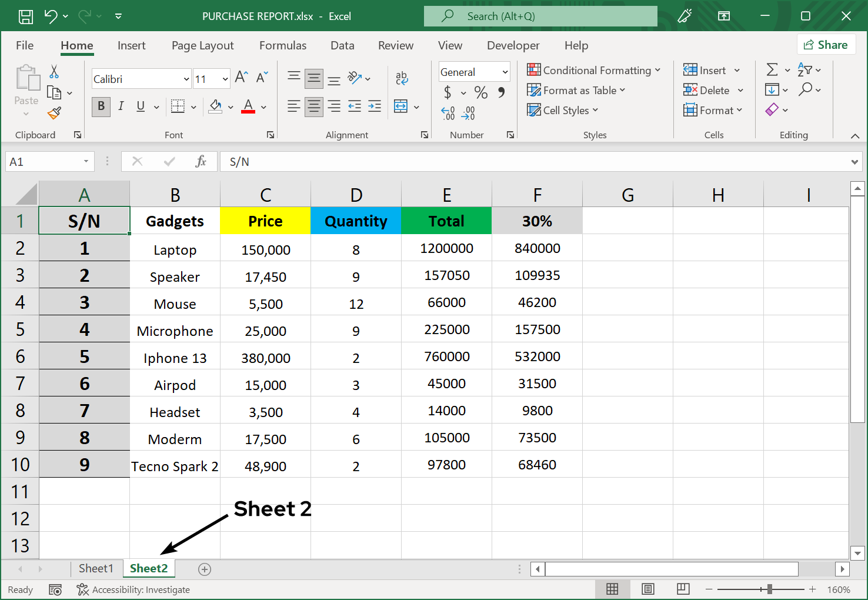This screenshot has height=600, width=868.
Task: Select the Format Painter tool
Action: pyautogui.click(x=55, y=112)
